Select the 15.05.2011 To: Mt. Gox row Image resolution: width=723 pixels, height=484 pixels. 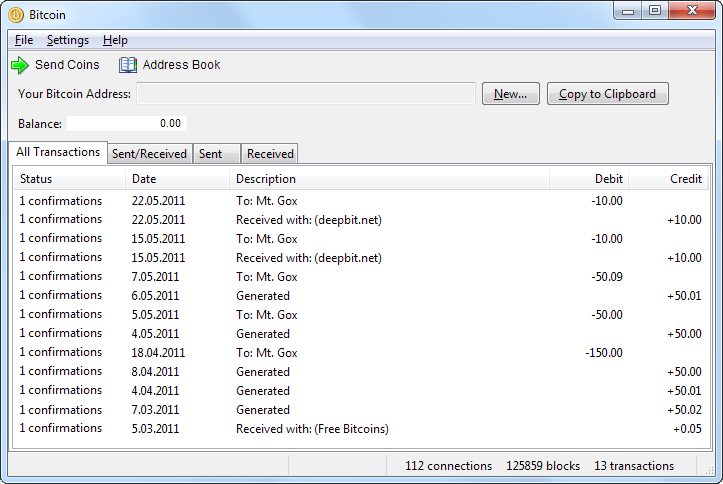tap(361, 239)
